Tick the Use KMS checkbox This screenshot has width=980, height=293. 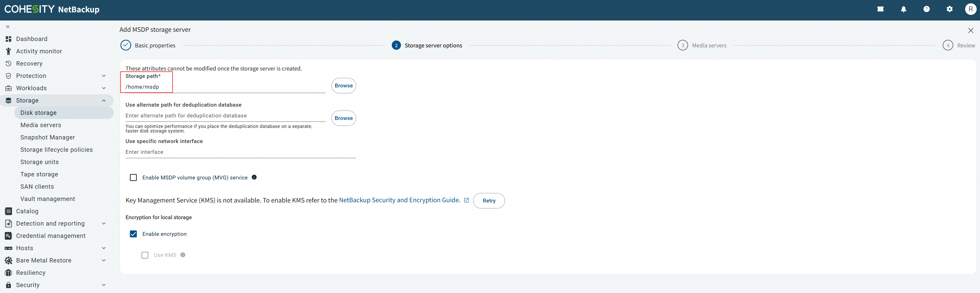coord(145,255)
